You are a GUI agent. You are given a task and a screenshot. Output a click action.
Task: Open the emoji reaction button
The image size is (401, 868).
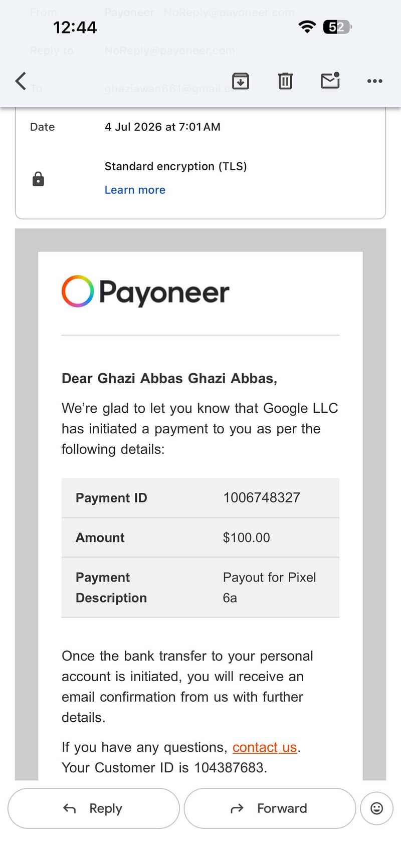(x=376, y=808)
